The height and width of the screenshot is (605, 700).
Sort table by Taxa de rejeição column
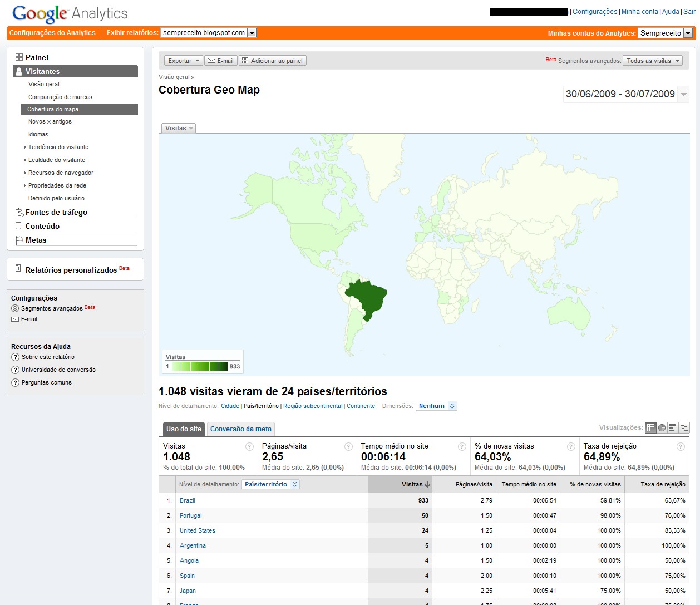pyautogui.click(x=657, y=484)
